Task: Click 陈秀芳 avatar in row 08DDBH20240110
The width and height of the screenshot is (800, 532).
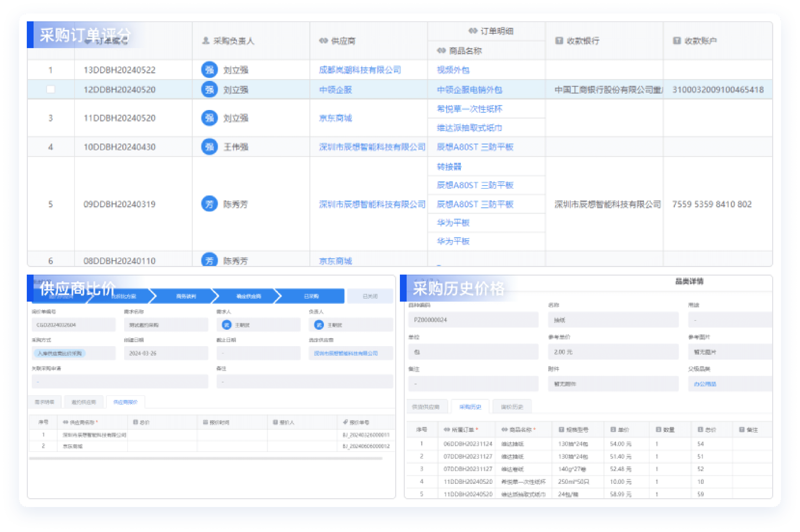Action: click(x=209, y=260)
